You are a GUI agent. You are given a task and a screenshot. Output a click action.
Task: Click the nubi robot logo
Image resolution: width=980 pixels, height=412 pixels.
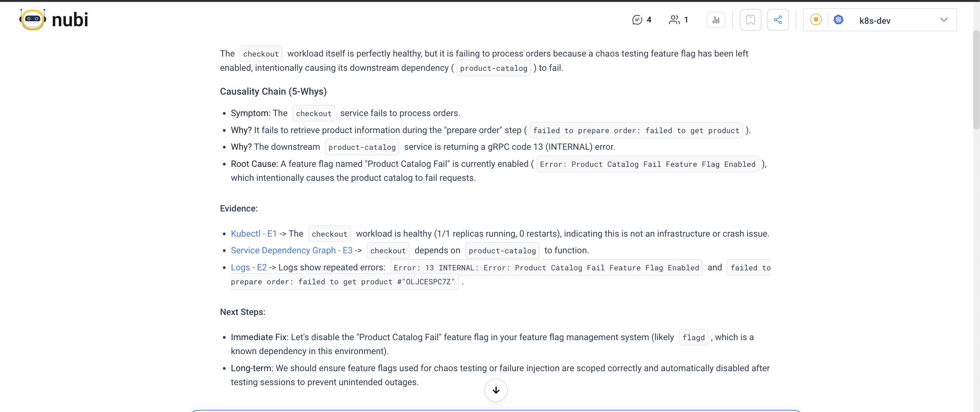33,19
